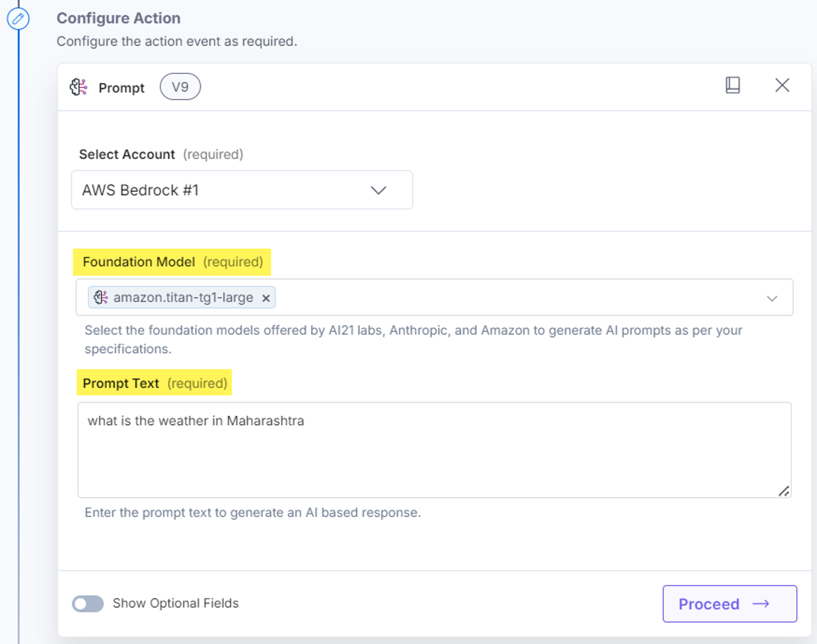Click the Configure Action heading

pyautogui.click(x=118, y=18)
